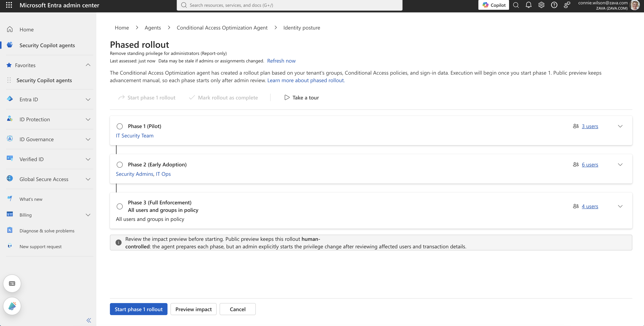Click the Security Copilot agents sidebar icon
Viewport: 644px width, 326px height.
point(10,45)
